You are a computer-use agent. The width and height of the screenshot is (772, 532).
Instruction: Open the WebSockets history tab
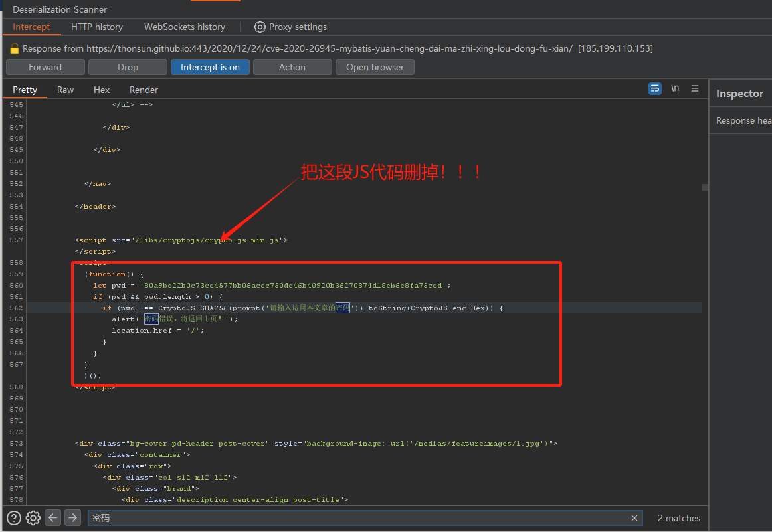pos(185,27)
